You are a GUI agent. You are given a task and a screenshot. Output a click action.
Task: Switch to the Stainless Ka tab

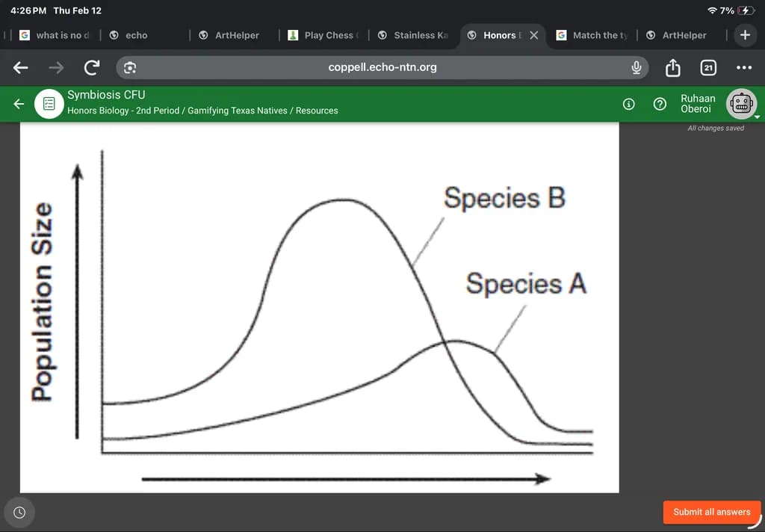pos(414,35)
